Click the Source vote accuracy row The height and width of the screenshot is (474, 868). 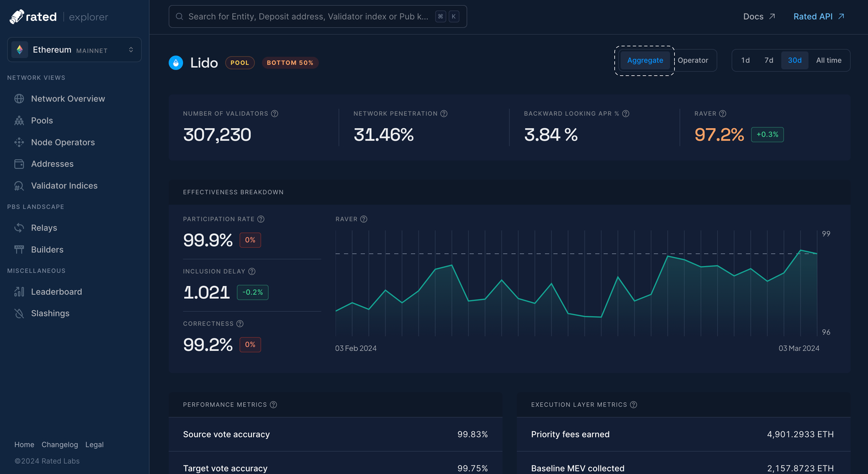point(336,434)
